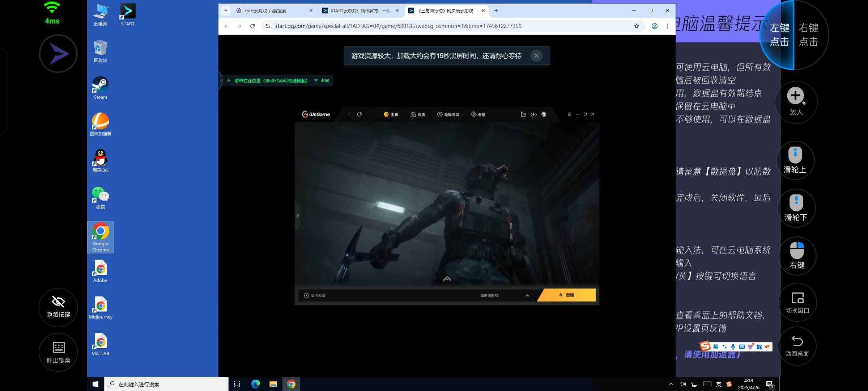
Task: Toggle 英 mode on Sogou input toolbar
Action: coord(715,347)
